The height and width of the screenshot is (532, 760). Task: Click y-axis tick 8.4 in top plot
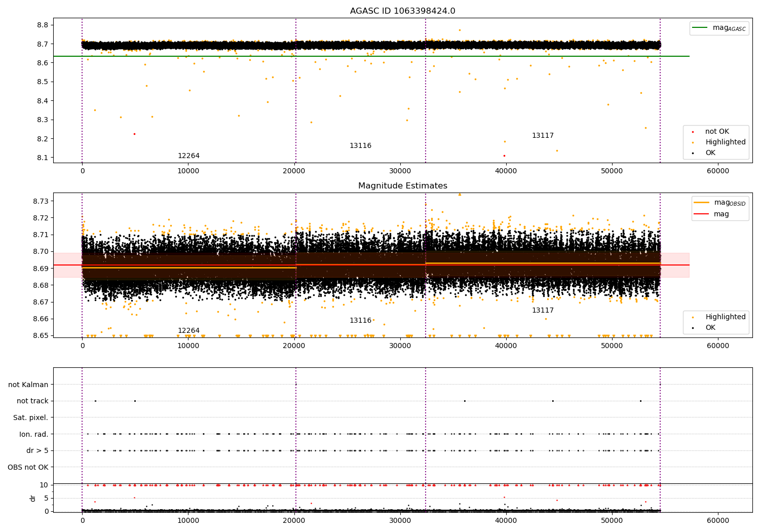[43, 101]
